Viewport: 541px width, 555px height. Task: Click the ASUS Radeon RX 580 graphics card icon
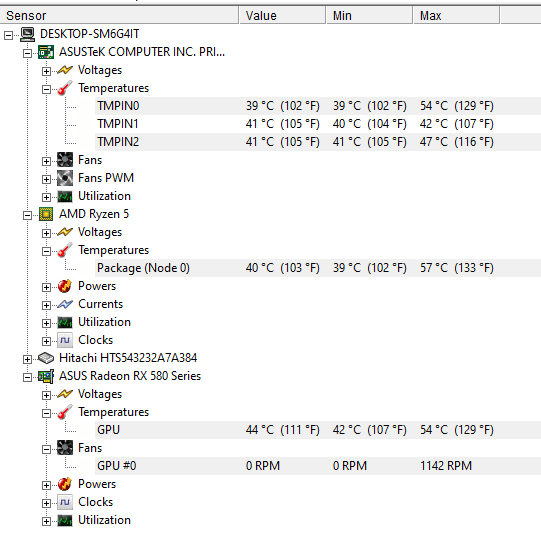coord(46,376)
